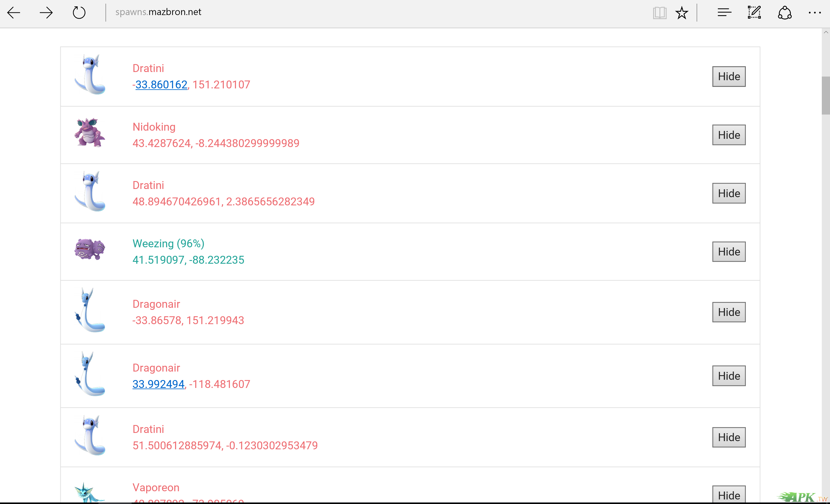Add page to favorites with the star icon
This screenshot has width=830, height=504.
682,13
